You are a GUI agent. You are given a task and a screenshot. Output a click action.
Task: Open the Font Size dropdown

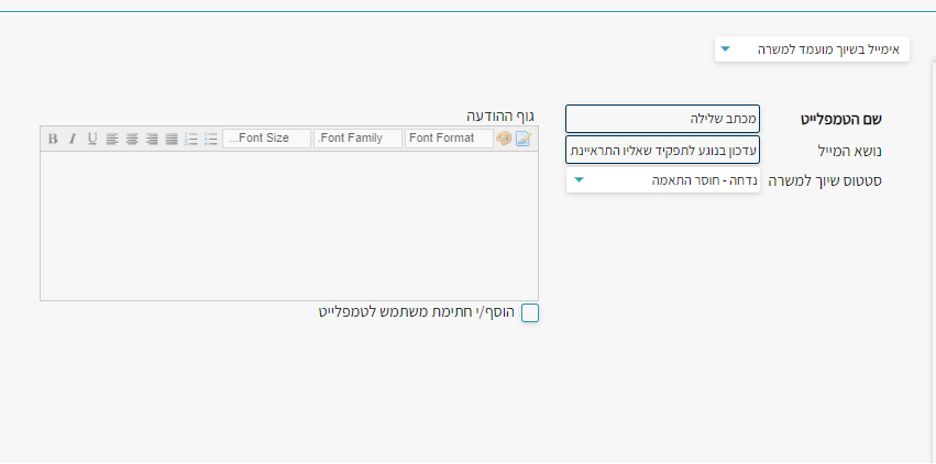(266, 138)
